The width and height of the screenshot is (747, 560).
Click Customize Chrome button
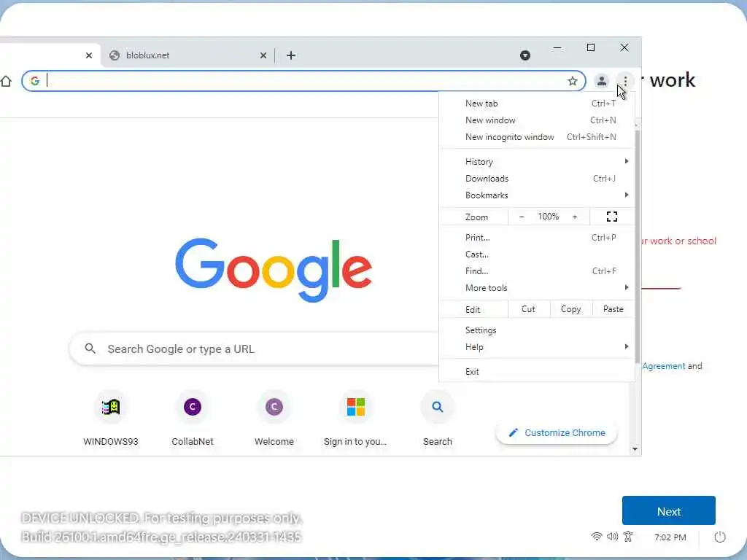pos(557,433)
